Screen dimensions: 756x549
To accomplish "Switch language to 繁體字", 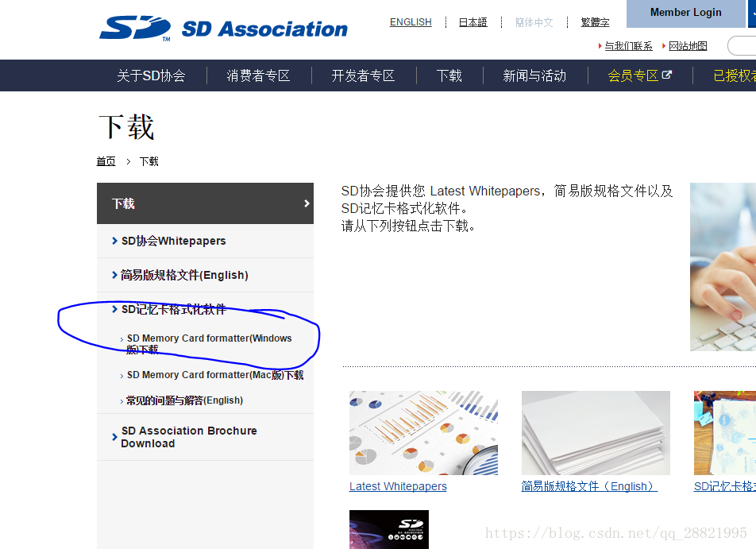I will tap(595, 22).
